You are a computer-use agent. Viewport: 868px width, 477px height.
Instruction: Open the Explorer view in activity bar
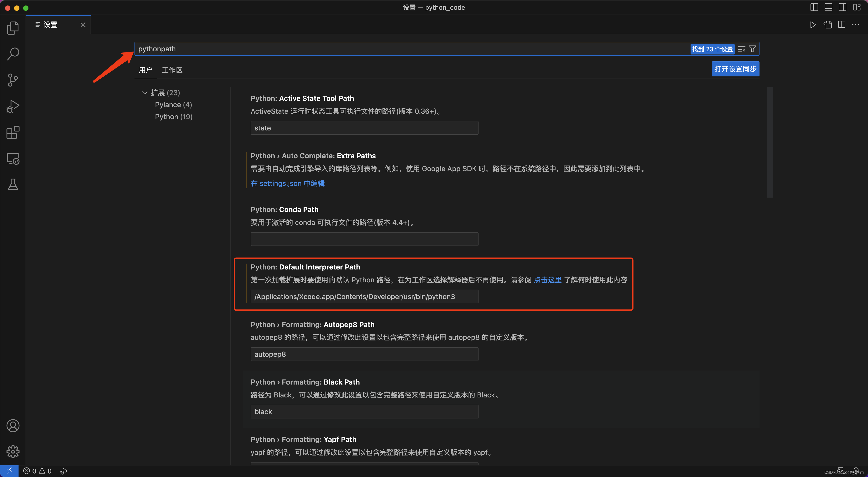click(x=13, y=28)
